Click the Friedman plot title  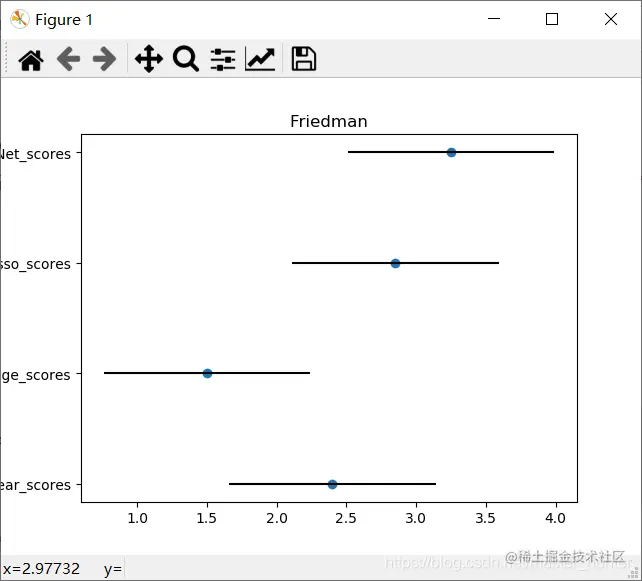[329, 122]
